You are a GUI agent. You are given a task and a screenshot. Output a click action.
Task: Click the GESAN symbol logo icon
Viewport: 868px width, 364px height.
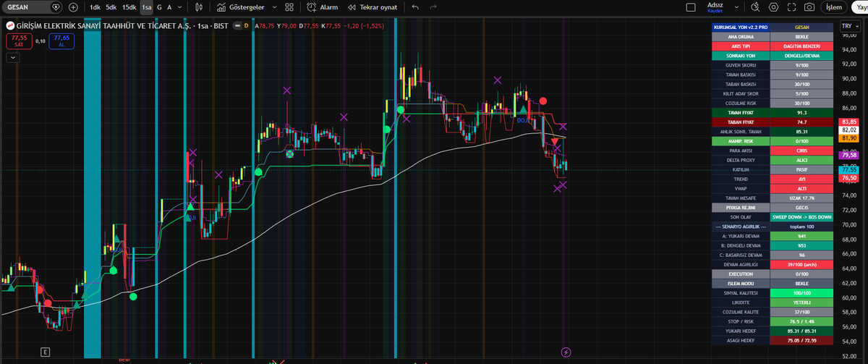coord(10,25)
